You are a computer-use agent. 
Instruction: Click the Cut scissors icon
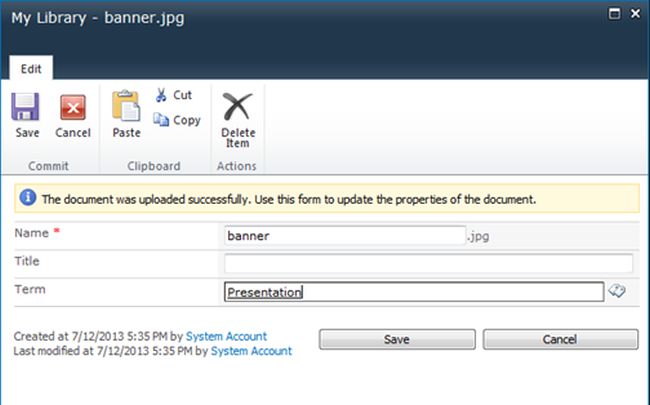(161, 95)
